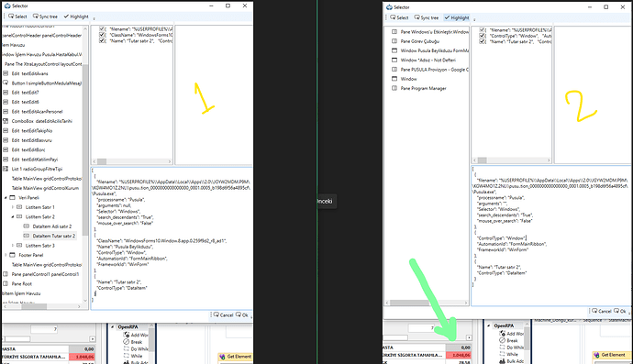Expand the ListItem Satır 1 node
633x364 pixels.
pos(13,207)
